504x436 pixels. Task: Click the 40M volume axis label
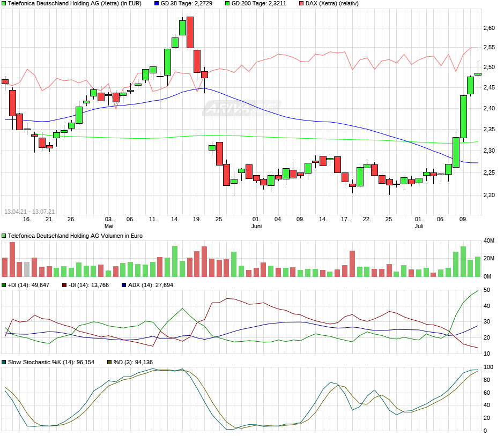(489, 239)
